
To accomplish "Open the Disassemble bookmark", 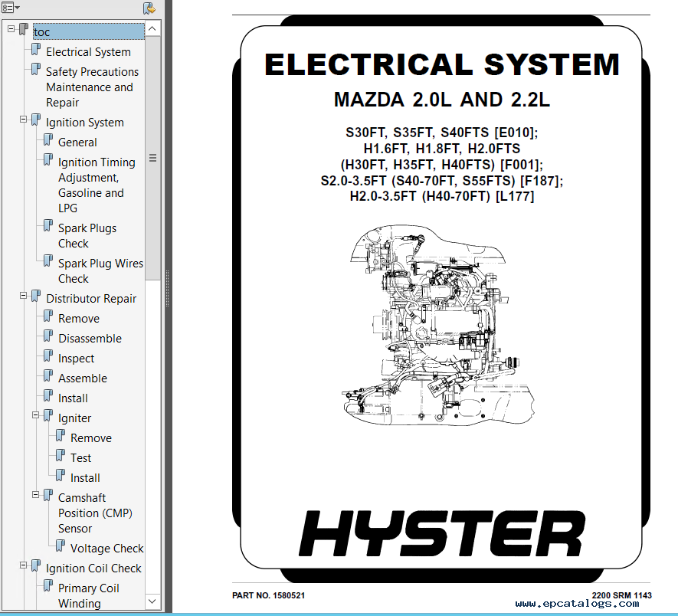I will (90, 339).
